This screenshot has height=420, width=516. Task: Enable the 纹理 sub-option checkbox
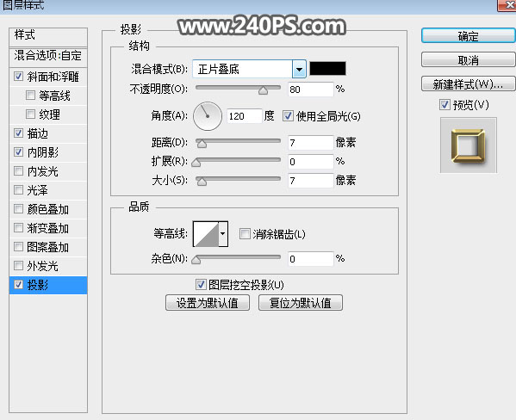tap(30, 114)
